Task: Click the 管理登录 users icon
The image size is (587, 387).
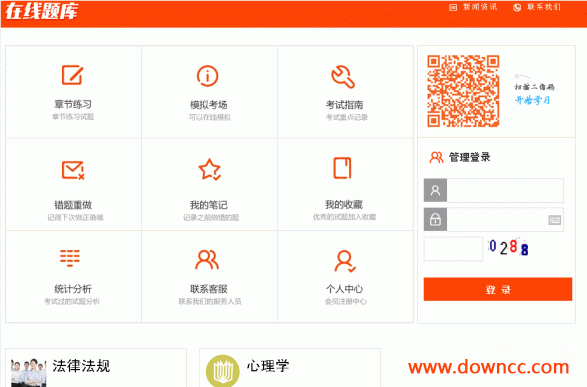Action: [437, 158]
